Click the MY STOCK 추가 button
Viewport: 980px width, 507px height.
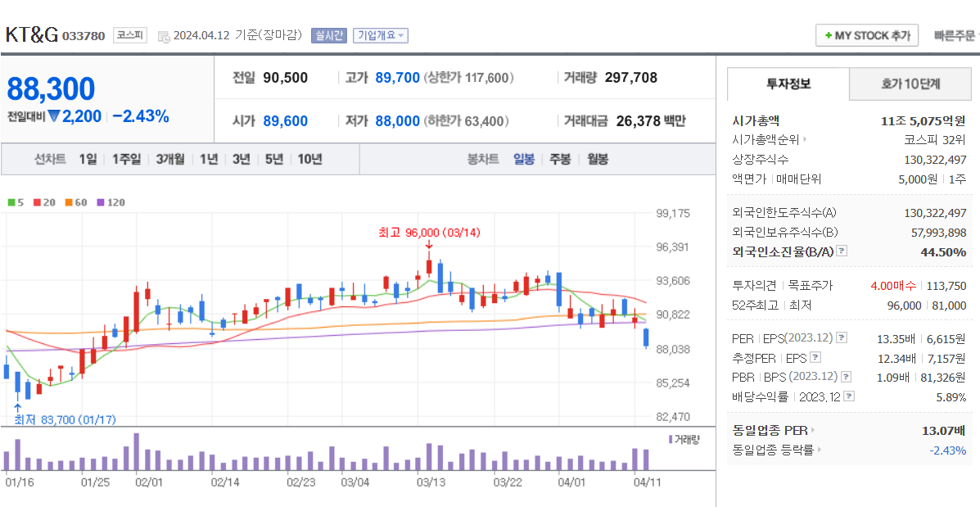tap(867, 36)
